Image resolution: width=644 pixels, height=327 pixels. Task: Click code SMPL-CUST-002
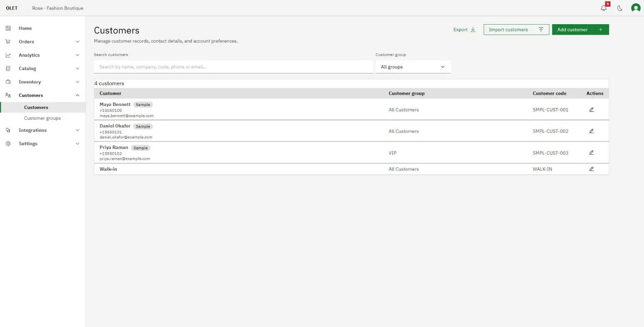click(x=551, y=131)
